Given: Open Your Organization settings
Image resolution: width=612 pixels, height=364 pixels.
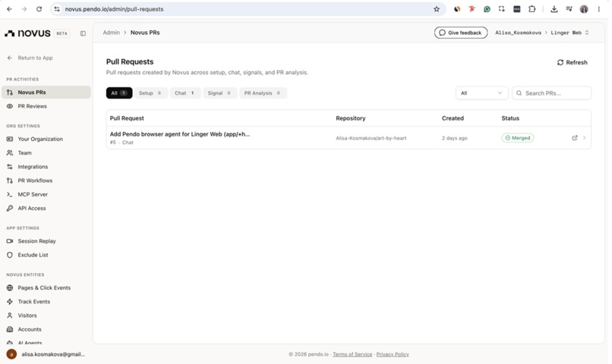Looking at the screenshot, I should pos(46,139).
